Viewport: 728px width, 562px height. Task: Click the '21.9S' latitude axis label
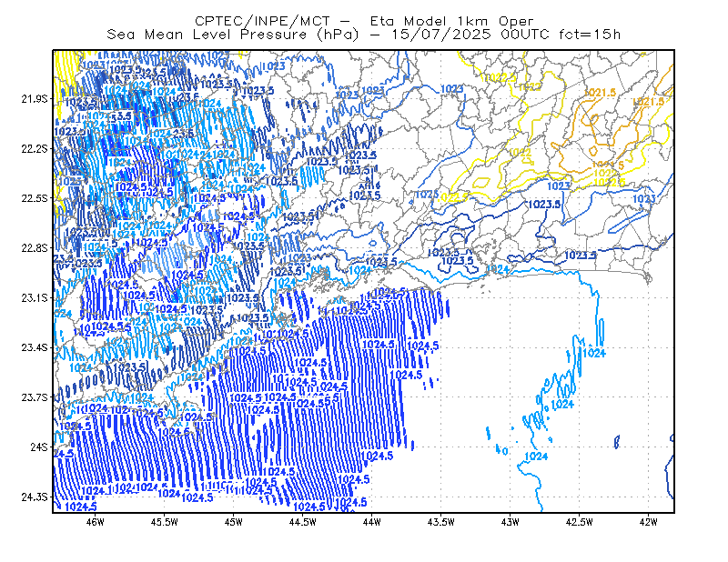(35, 99)
